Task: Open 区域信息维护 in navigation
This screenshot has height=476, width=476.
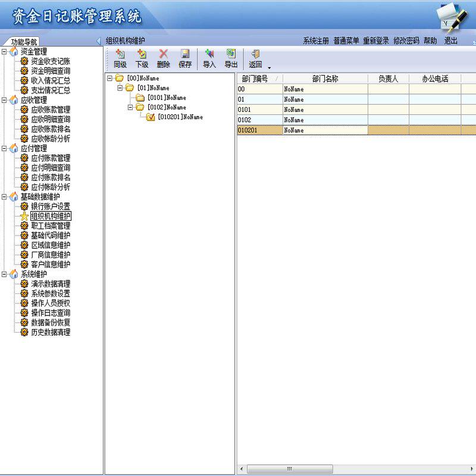Action: pos(51,245)
